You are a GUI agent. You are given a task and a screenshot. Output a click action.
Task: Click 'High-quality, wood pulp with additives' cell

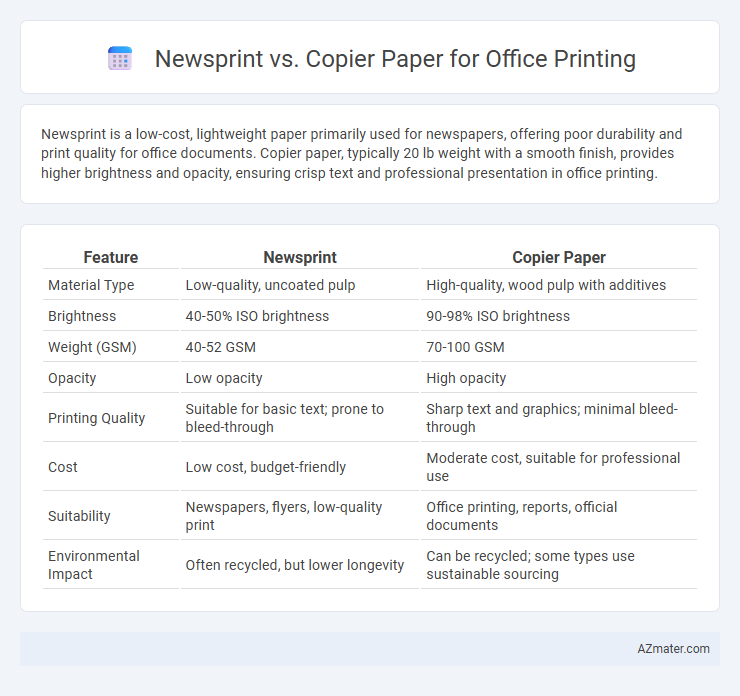(558, 285)
